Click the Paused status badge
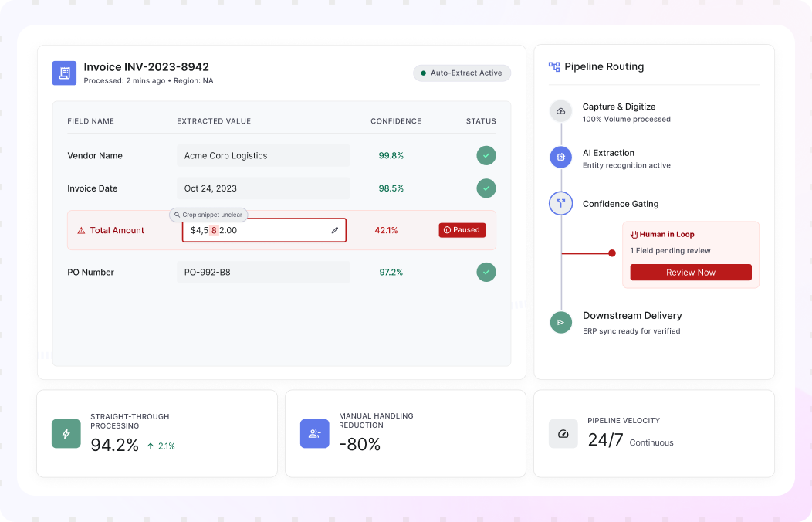This screenshot has width=812, height=522. [x=462, y=230]
